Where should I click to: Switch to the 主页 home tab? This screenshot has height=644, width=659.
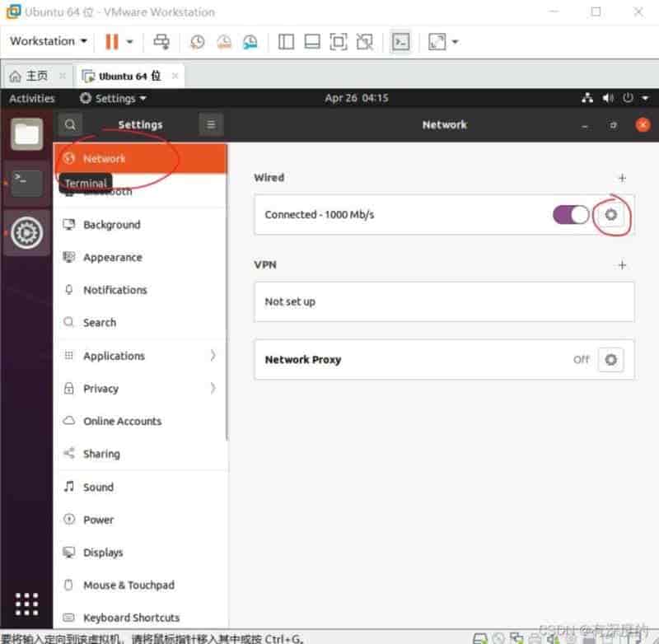pyautogui.click(x=30, y=76)
